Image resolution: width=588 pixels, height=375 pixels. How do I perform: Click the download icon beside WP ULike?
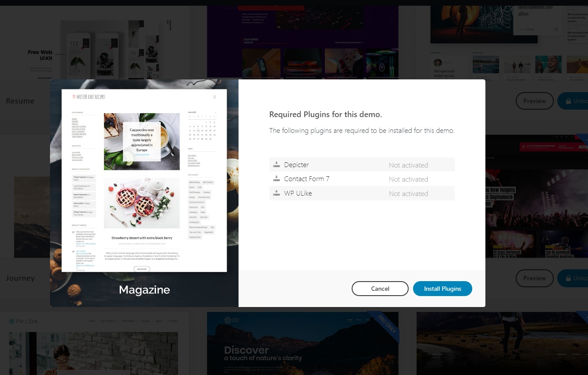[276, 193]
